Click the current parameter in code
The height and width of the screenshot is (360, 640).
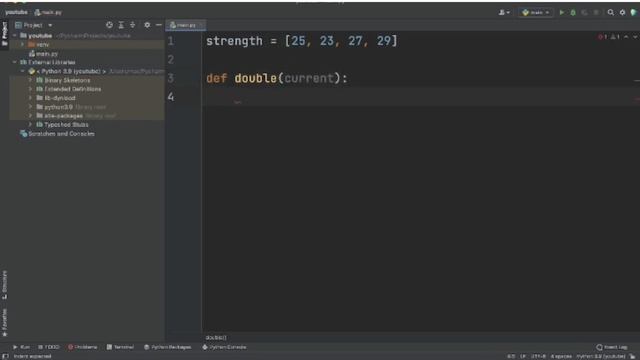coord(309,78)
